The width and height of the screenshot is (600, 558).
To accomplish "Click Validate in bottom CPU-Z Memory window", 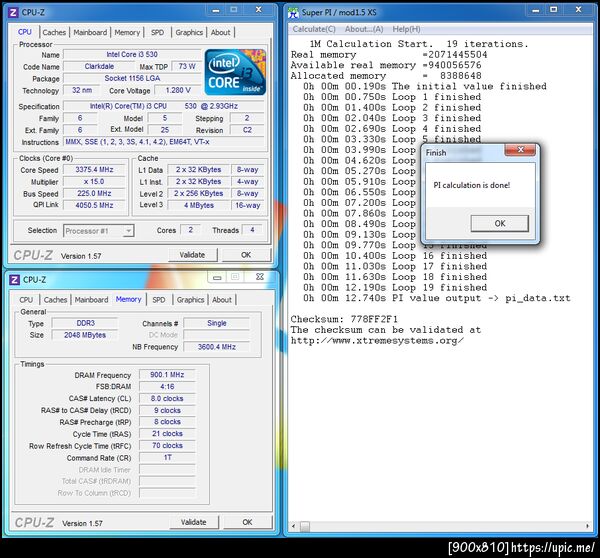I will tap(194, 522).
